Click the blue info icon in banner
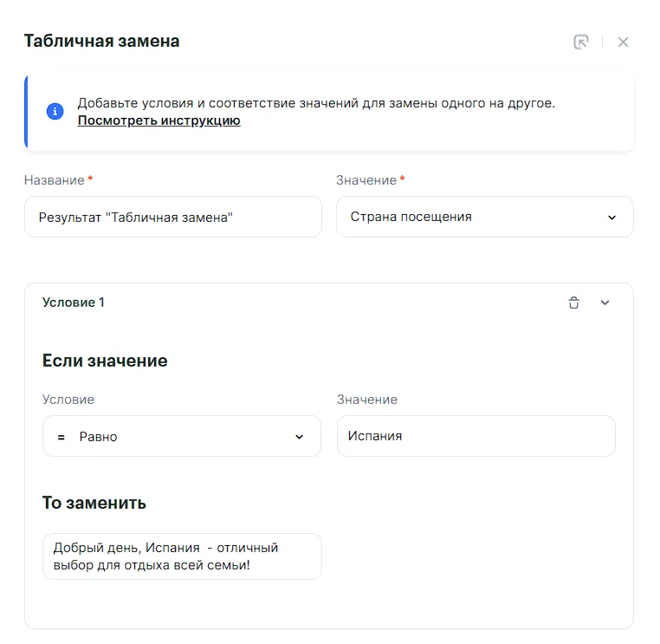The image size is (660, 644). pyautogui.click(x=55, y=112)
